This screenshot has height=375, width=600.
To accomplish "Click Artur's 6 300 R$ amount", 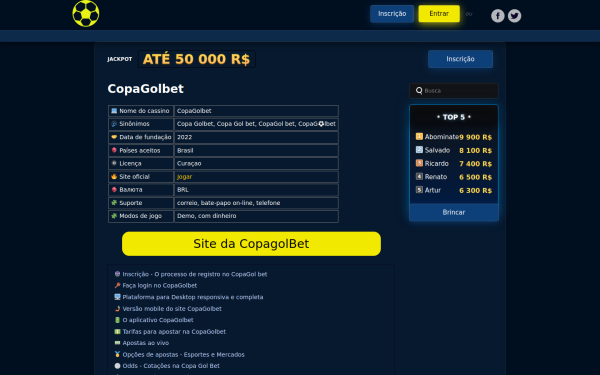I will point(475,191).
